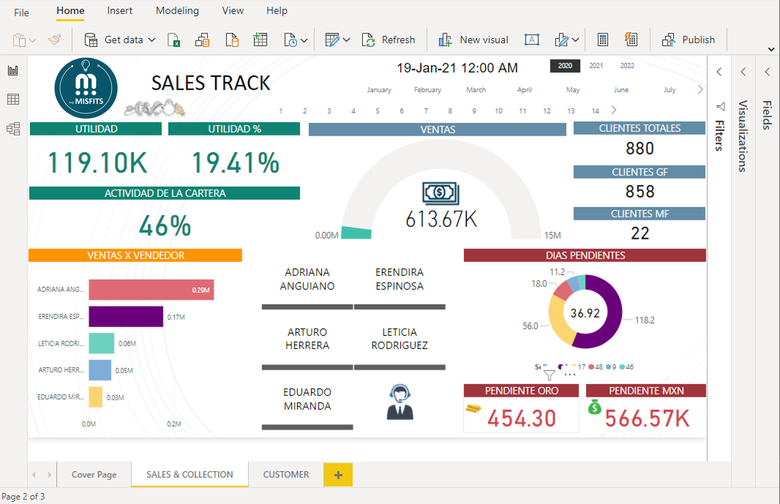The image size is (780, 504).
Task: Select the Modeling ribbon tab
Action: [177, 10]
